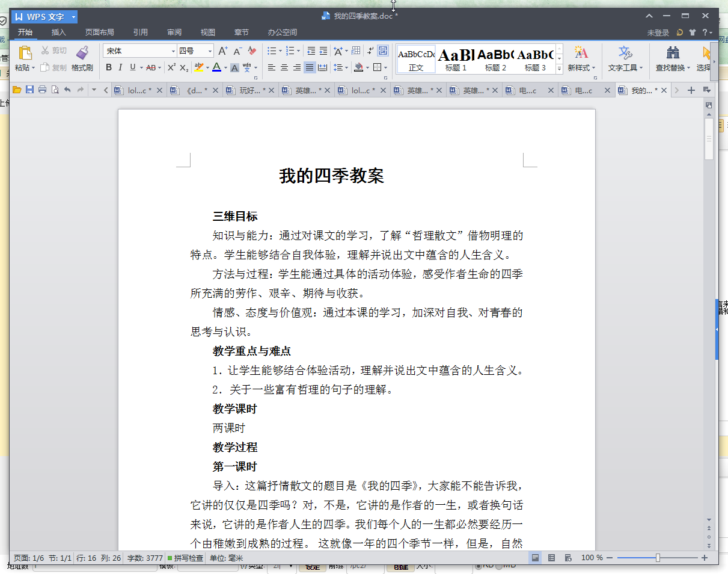This screenshot has height=574, width=728.
Task: Apply the 标题 1 style
Action: (x=456, y=59)
